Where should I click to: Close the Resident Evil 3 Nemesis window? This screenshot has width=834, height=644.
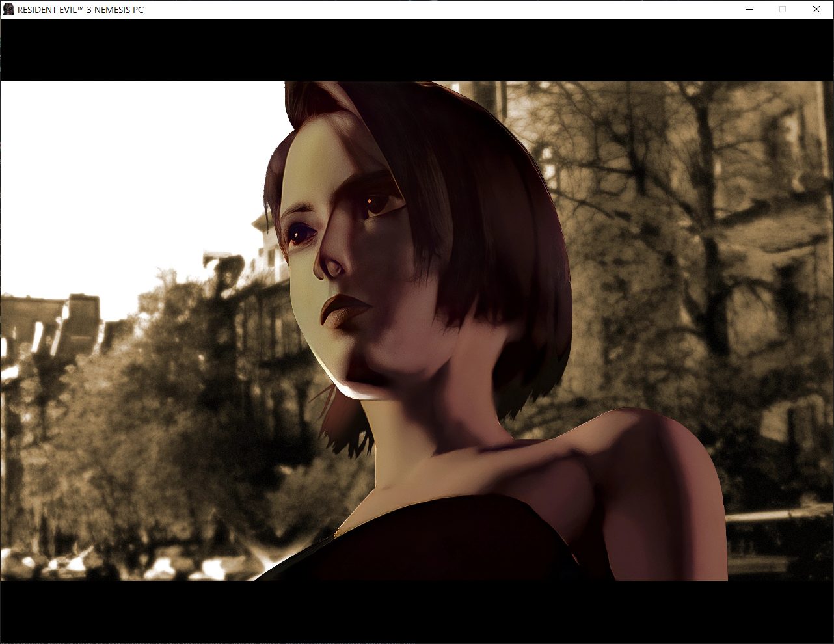(816, 9)
